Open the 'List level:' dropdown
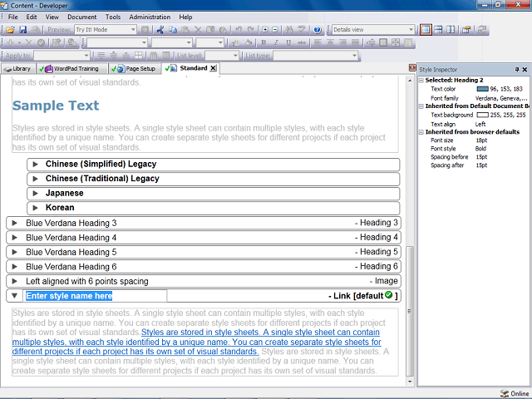Image resolution: width=532 pixels, height=399 pixels. pos(235,56)
